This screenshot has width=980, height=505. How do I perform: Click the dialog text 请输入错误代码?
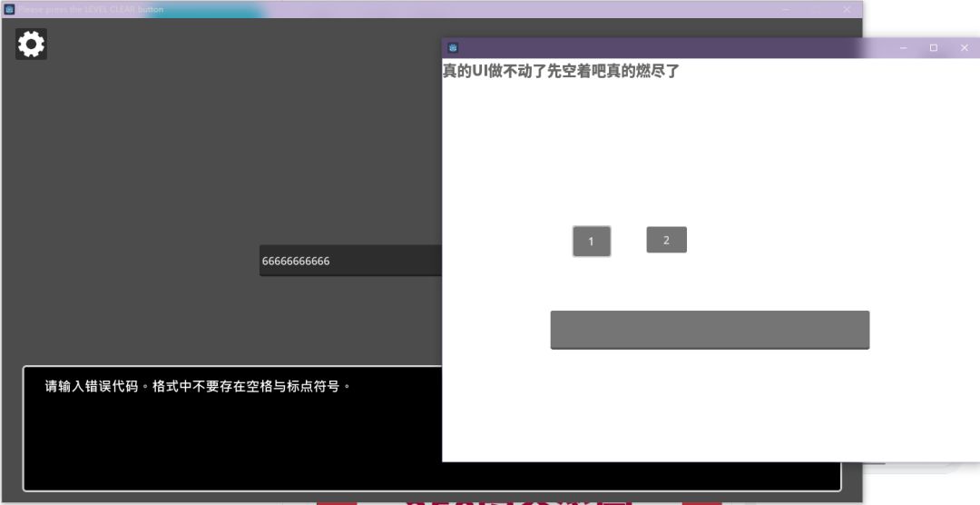(x=92, y=386)
